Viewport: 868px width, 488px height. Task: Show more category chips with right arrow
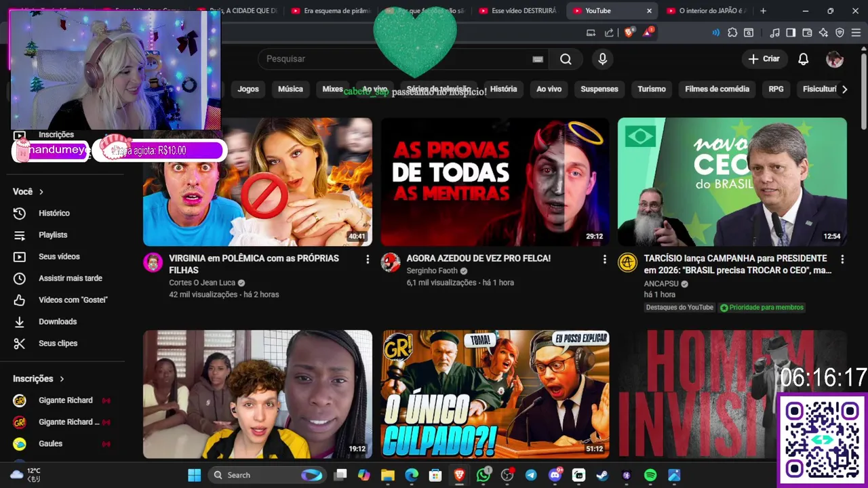pos(844,89)
